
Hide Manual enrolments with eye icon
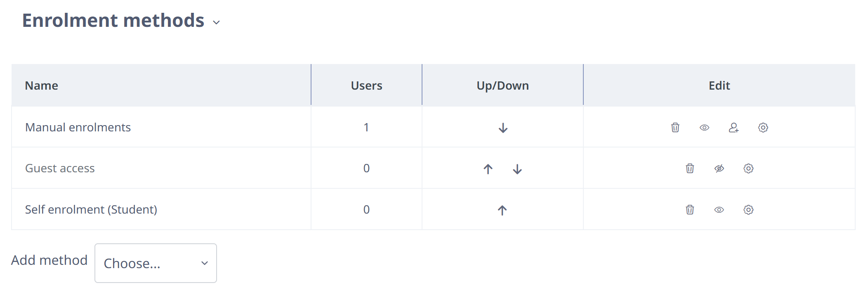coord(704,127)
